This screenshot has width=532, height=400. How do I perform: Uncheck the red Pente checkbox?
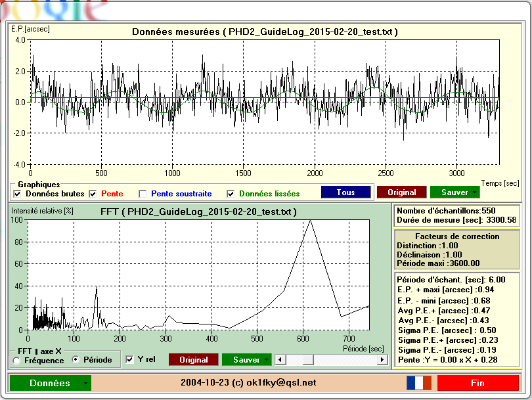tap(93, 194)
